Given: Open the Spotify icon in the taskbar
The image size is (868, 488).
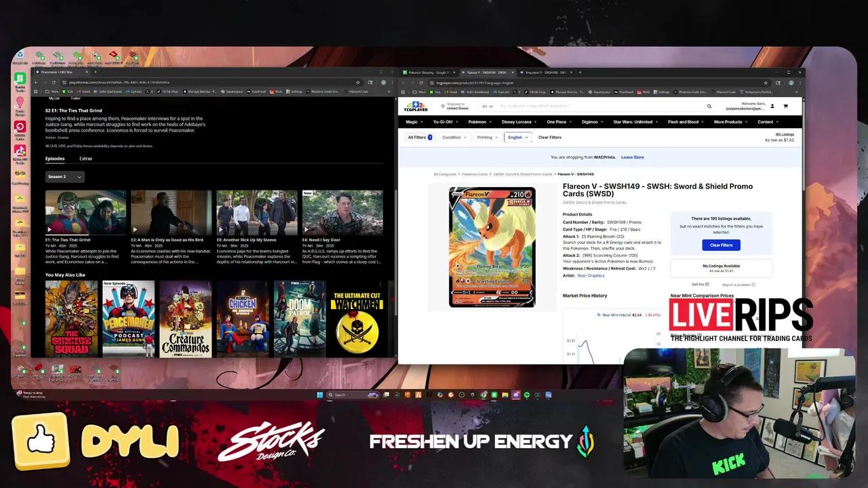Looking at the screenshot, I should (x=527, y=394).
